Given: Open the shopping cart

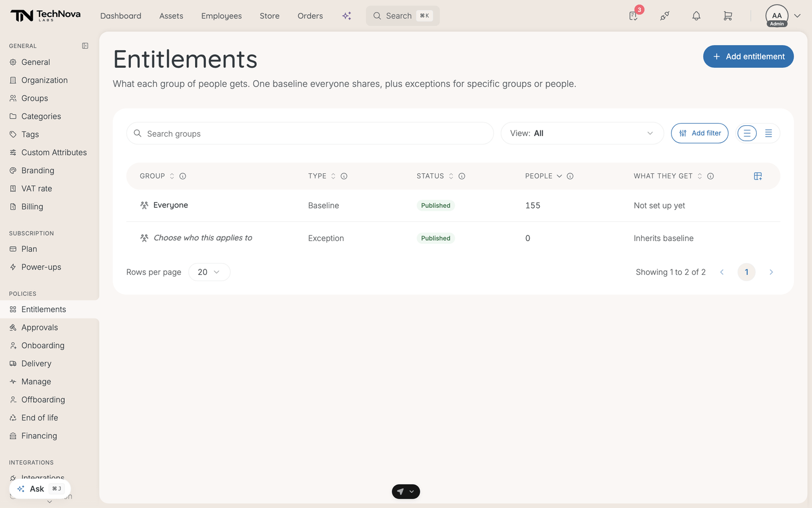Looking at the screenshot, I should 728,16.
